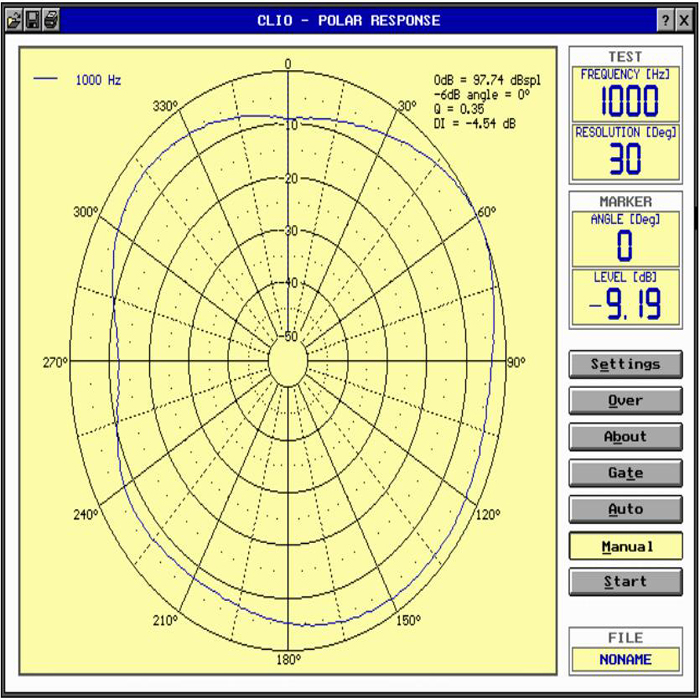Click the NONAME file name field
Screen dimensions: 700x700
coord(625,660)
